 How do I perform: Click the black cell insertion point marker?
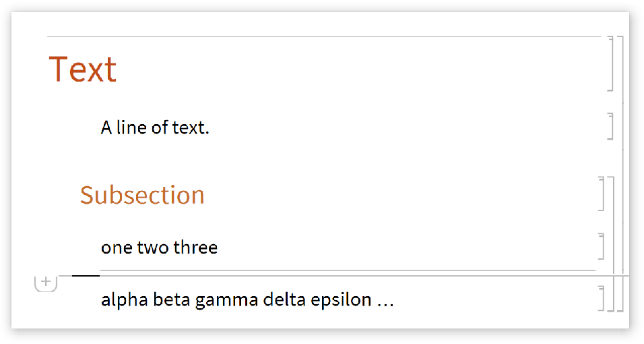point(86,276)
